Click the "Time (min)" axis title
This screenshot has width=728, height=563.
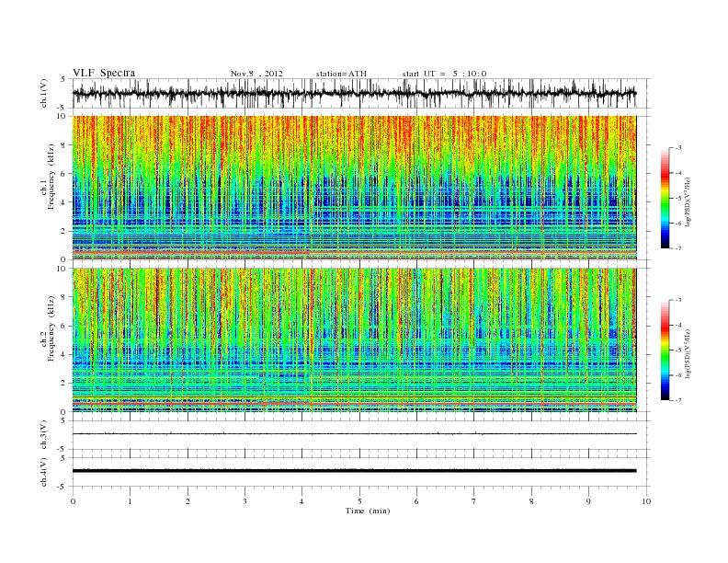368,511
